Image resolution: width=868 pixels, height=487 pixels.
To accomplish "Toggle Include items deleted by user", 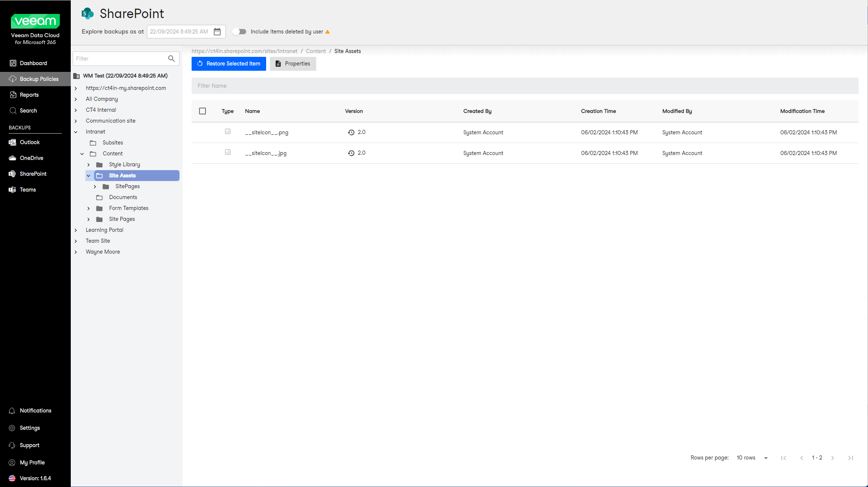I will click(x=239, y=32).
